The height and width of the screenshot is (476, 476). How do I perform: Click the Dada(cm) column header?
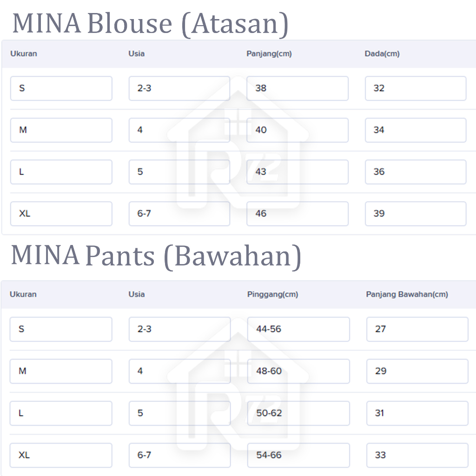(382, 53)
